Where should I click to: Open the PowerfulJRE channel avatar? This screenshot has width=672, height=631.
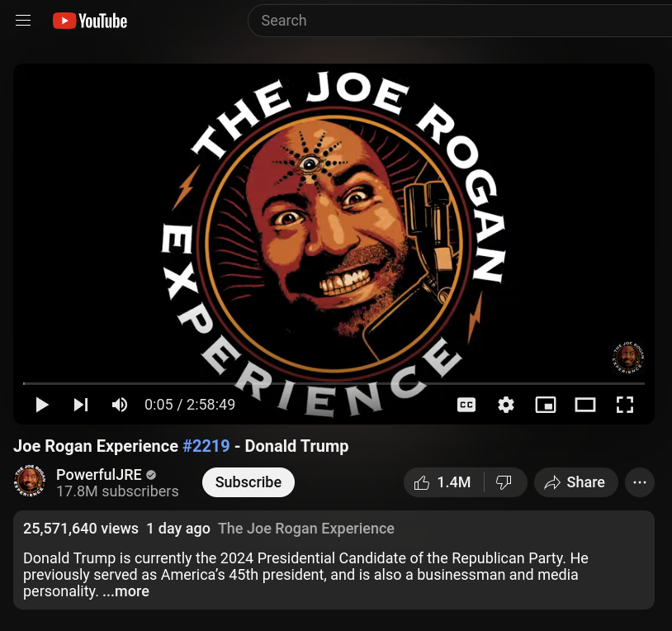coord(30,481)
